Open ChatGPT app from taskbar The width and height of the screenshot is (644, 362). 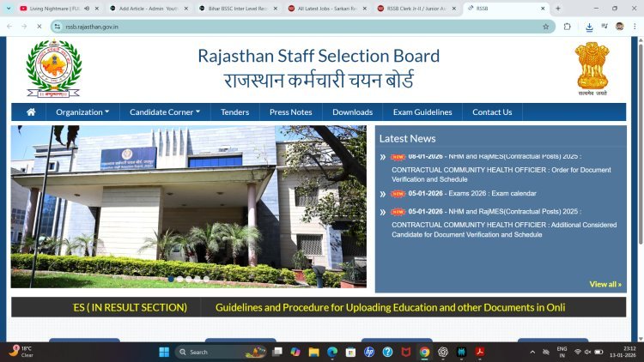[443, 353]
